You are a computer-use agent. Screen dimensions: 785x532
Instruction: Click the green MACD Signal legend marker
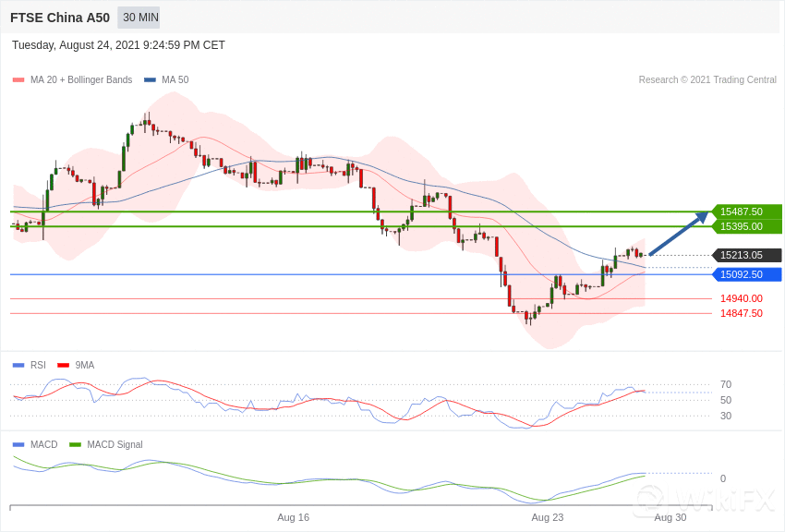point(75,444)
